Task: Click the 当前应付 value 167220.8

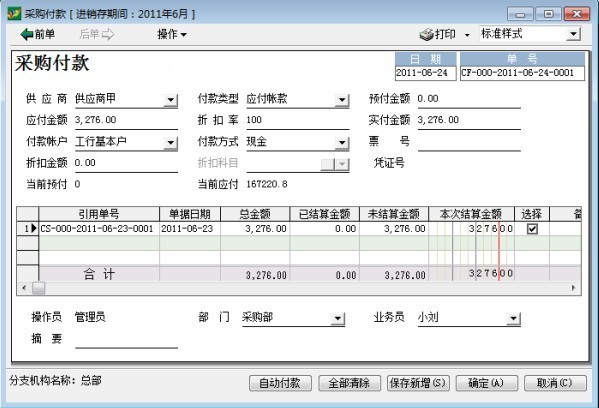Action: click(x=267, y=185)
